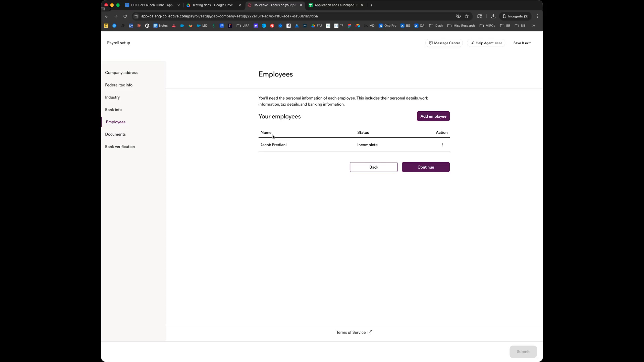
Task: Click the Back button
Action: coord(374,167)
